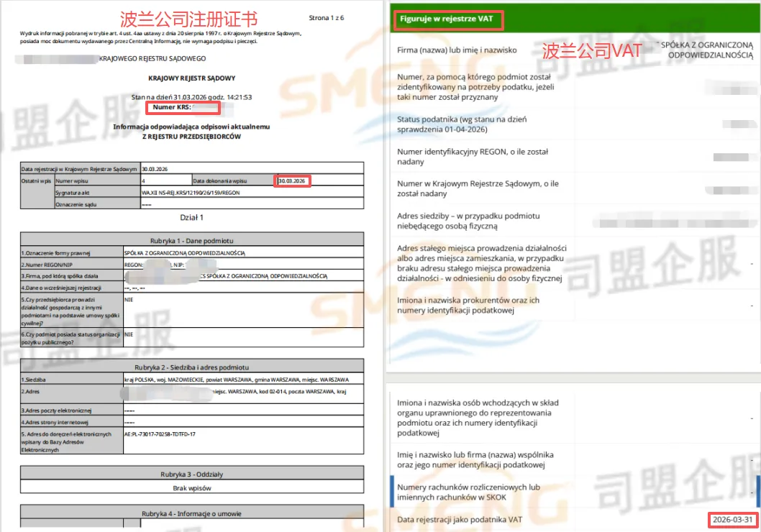Click the 30.03.2026 value beside 'Data dokonania wpisu'

(x=292, y=181)
